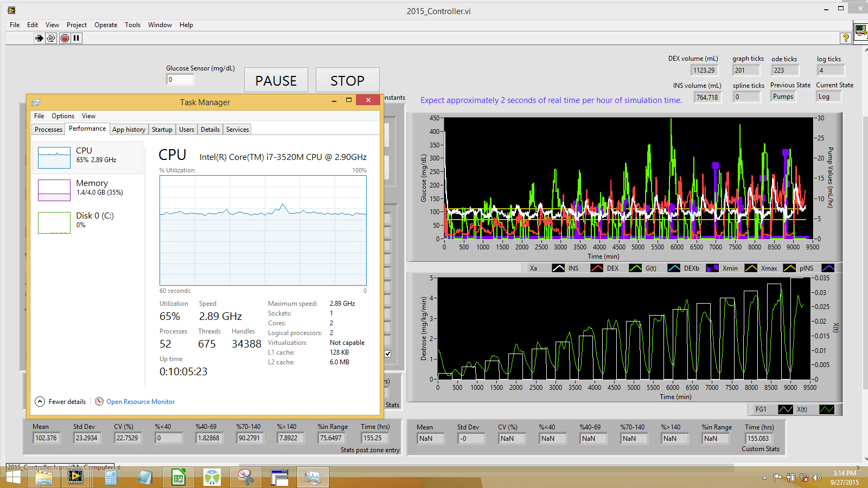Open the Project menu
Viewport: 868px width, 488px height.
76,25
